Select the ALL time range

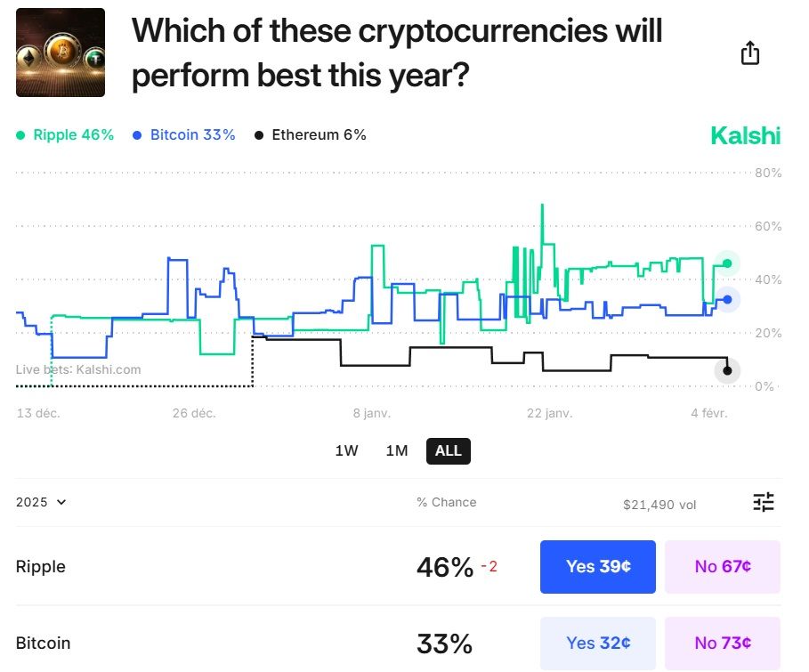tap(448, 451)
